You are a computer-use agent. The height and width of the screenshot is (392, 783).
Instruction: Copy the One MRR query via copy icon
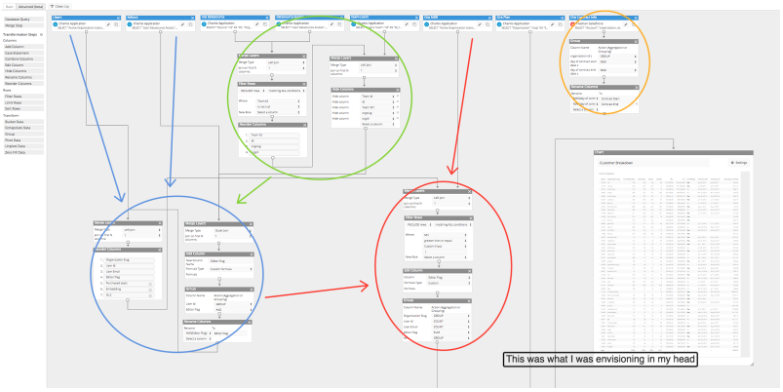click(x=487, y=24)
